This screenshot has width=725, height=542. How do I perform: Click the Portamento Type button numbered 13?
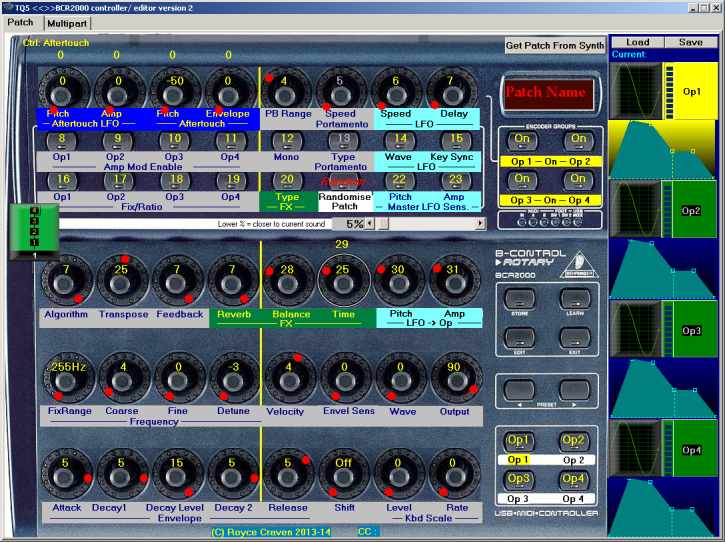(343, 139)
